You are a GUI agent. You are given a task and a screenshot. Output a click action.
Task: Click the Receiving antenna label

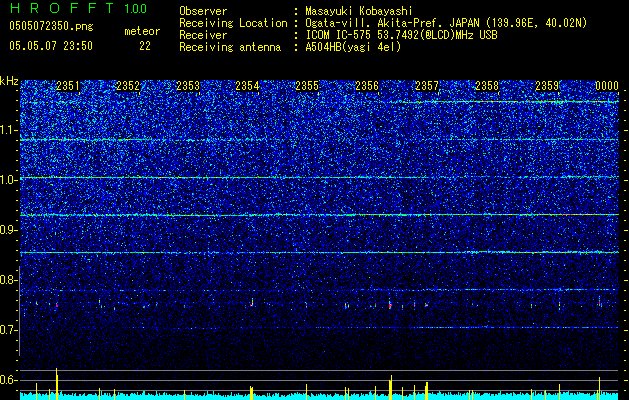tap(230, 47)
